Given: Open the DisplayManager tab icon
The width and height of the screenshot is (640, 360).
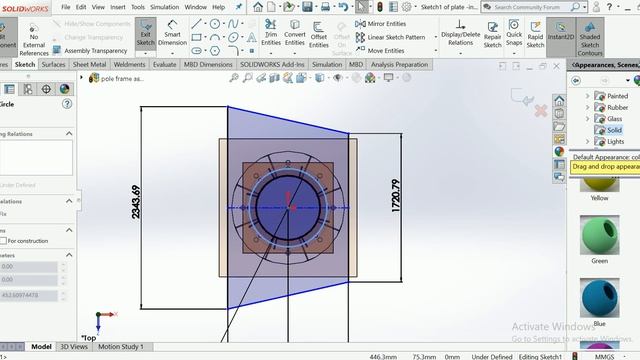Looking at the screenshot, I should pos(64,89).
